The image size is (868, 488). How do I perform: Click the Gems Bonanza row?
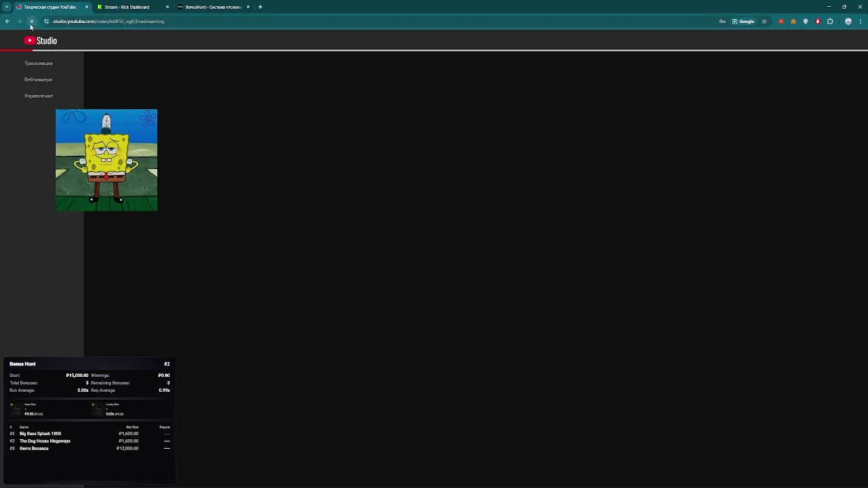pos(90,449)
